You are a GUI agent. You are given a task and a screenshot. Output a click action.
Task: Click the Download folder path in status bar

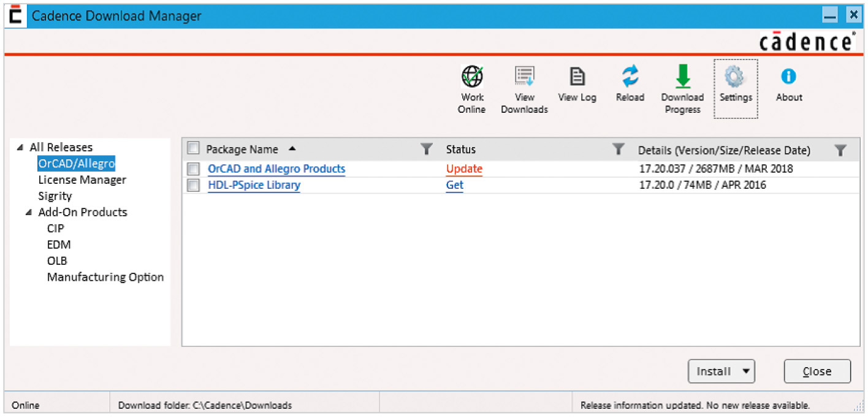tap(205, 405)
